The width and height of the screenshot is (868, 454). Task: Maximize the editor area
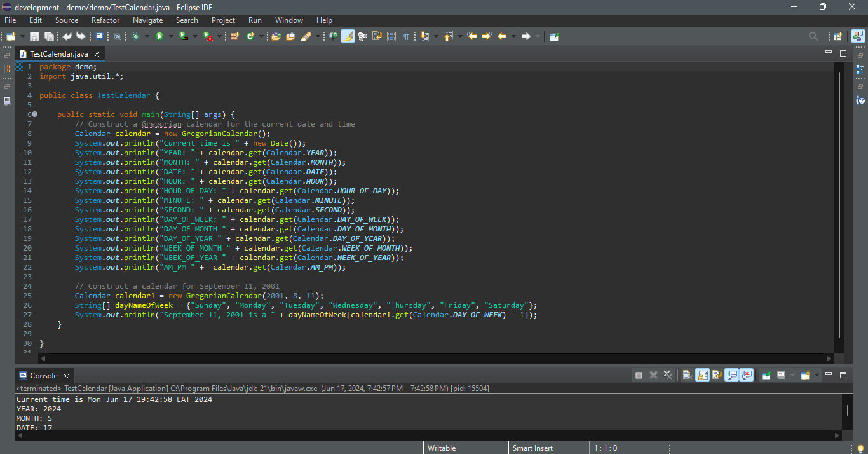(x=843, y=53)
